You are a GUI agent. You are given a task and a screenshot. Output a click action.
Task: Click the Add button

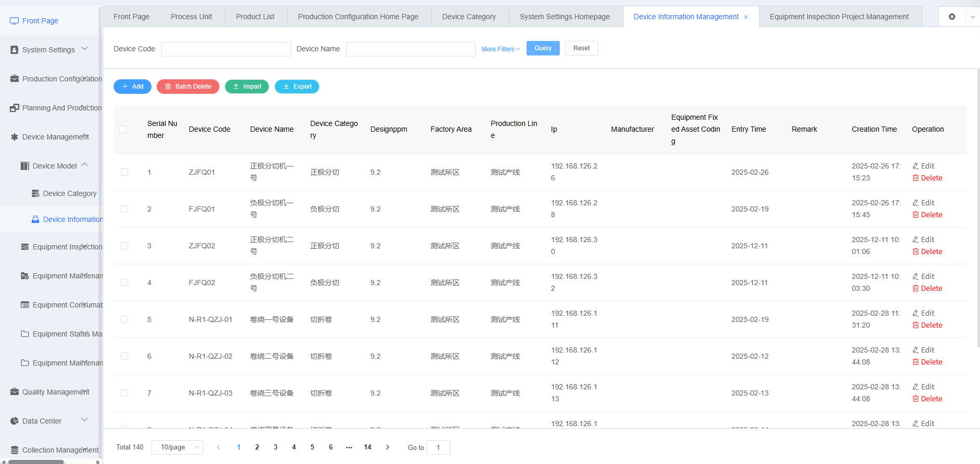tap(132, 87)
